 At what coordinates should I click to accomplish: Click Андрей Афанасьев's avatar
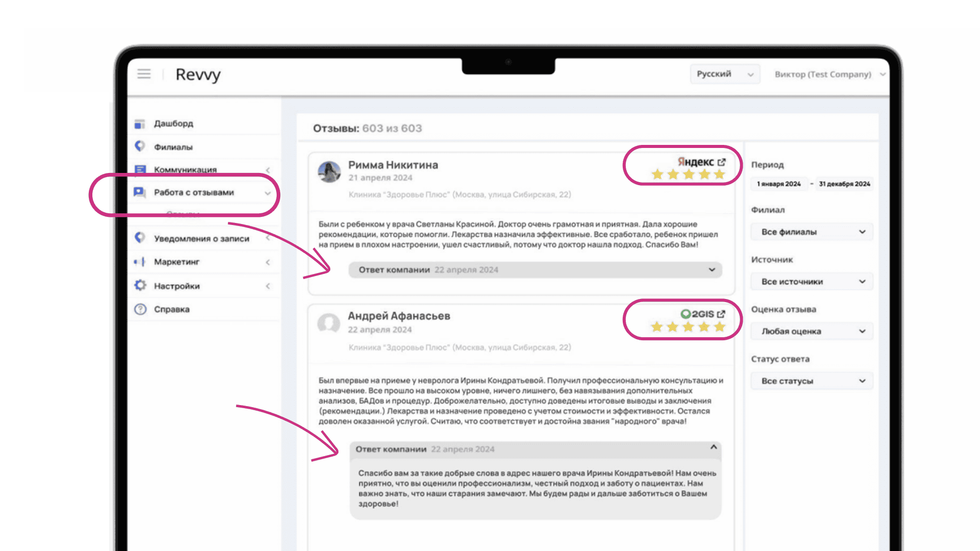329,323
